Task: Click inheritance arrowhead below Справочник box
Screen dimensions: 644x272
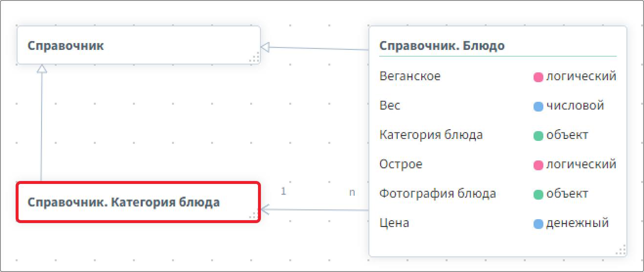Action: pos(42,69)
